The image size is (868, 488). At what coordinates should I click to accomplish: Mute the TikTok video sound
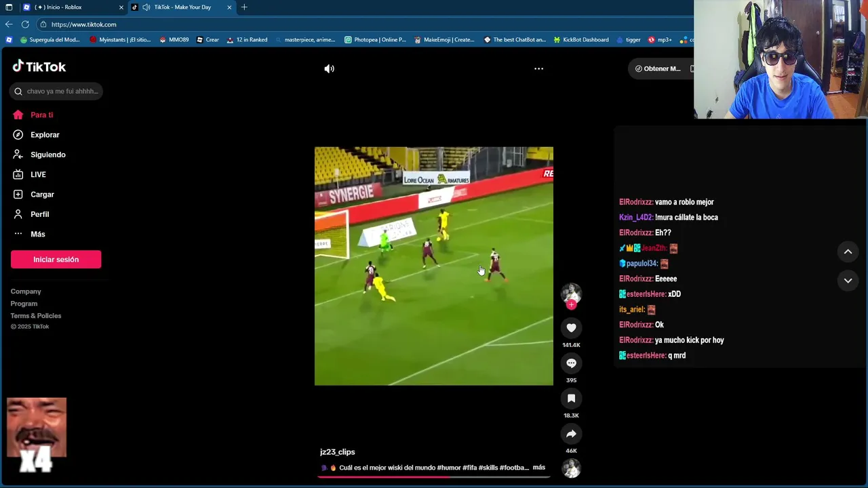tap(329, 68)
